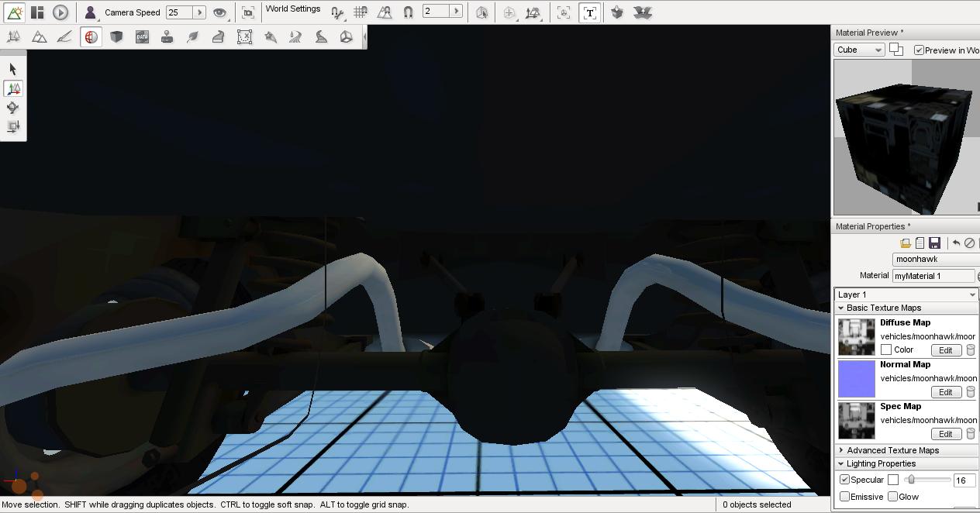The width and height of the screenshot is (980, 513).
Task: Select the Terrain Editor mountain tool
Action: click(39, 36)
